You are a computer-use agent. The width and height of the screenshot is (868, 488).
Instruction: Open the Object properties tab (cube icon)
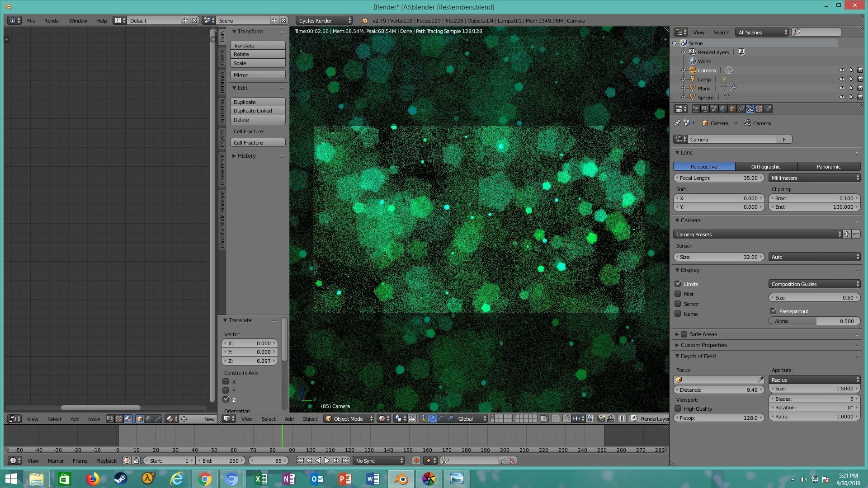(731, 109)
